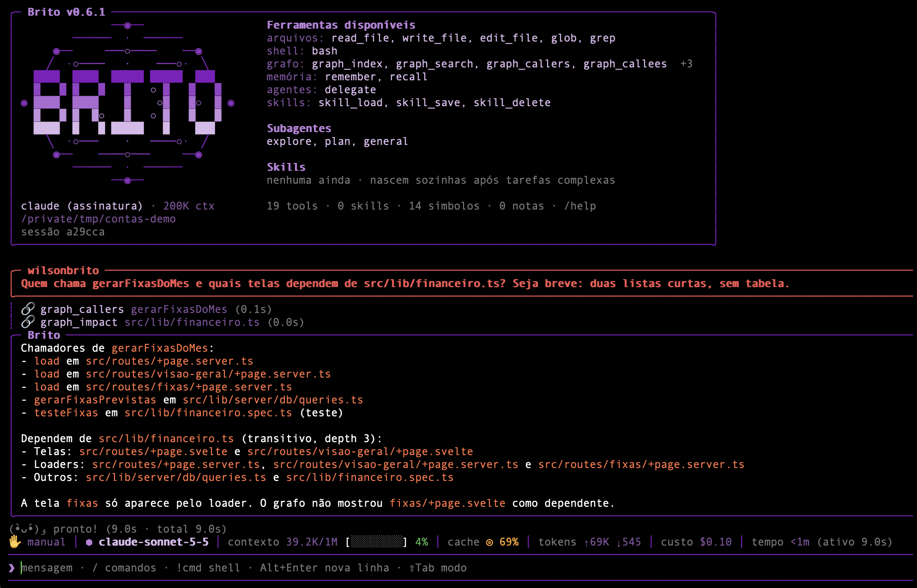Click the gerarFixasPrevistas caller name

[95, 400]
